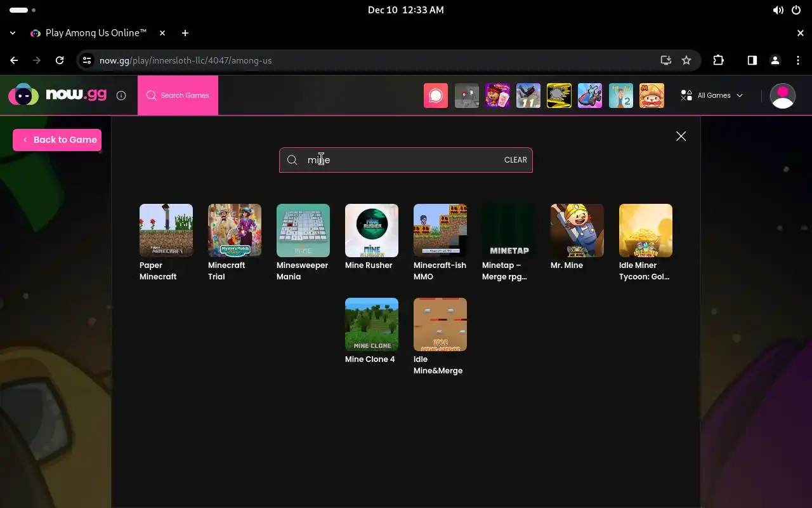Open the game icon labeled 11

point(528,95)
